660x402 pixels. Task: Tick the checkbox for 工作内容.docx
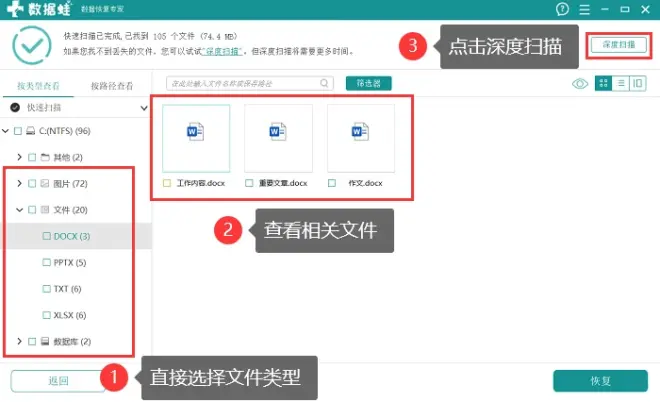(x=168, y=184)
